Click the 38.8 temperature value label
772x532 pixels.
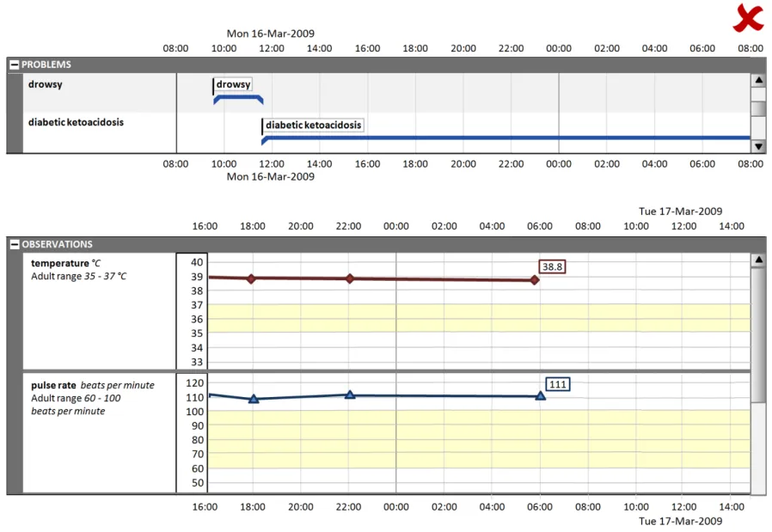click(x=552, y=267)
